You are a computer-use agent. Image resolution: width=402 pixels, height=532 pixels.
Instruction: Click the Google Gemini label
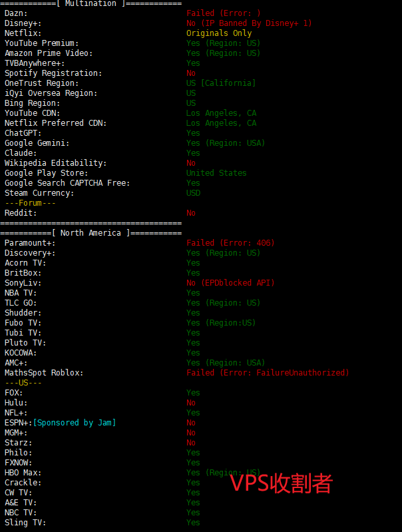coord(37,143)
